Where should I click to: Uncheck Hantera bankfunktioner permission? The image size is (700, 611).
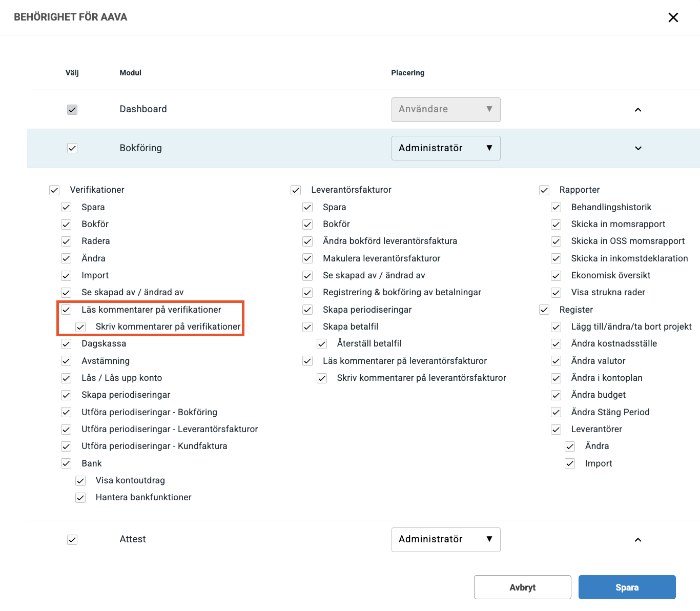click(80, 498)
